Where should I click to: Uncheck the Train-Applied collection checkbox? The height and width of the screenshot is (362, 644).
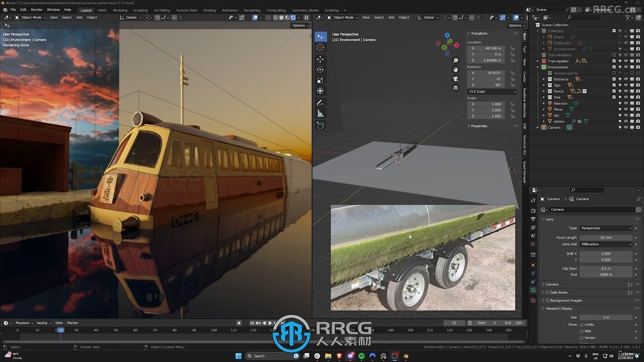(x=614, y=61)
